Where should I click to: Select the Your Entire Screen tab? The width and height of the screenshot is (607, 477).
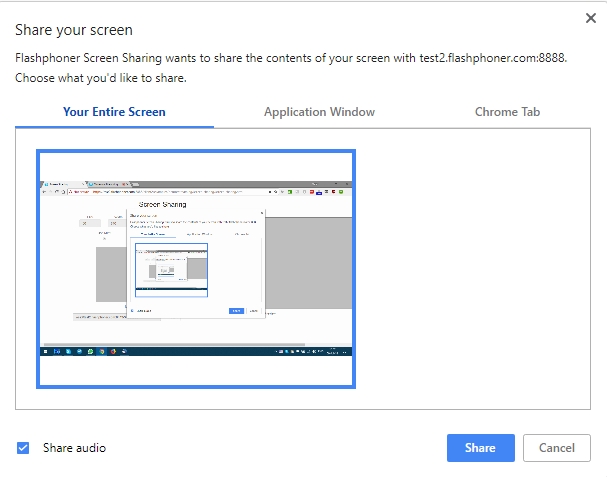pyautogui.click(x=114, y=112)
